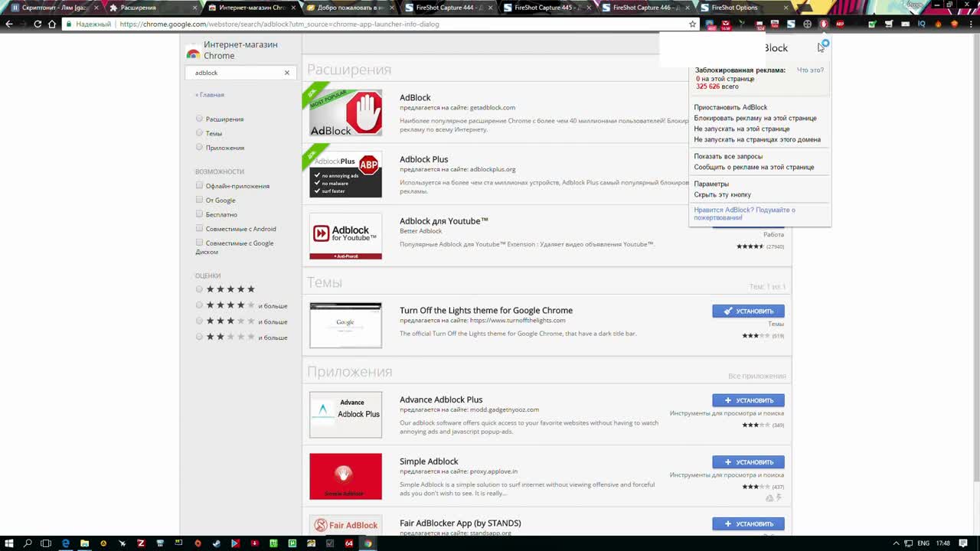Select the Приложения radio filter
The width and height of the screenshot is (980, 551).
point(199,147)
